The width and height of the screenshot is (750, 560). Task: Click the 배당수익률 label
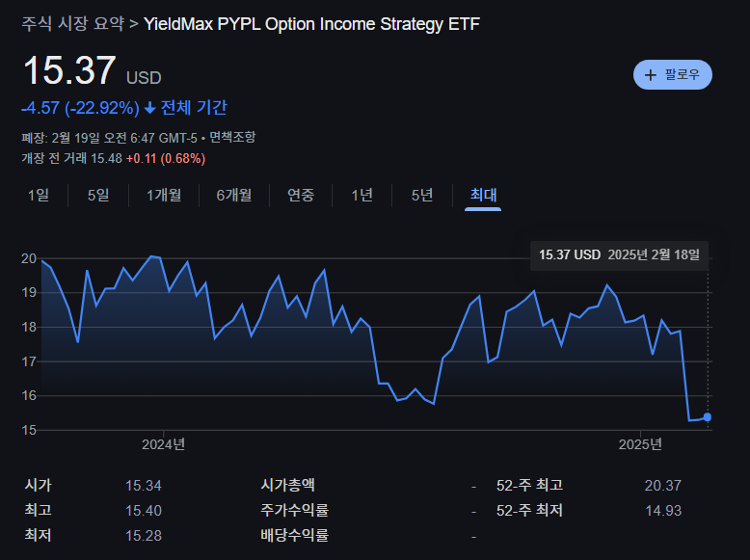tap(294, 535)
